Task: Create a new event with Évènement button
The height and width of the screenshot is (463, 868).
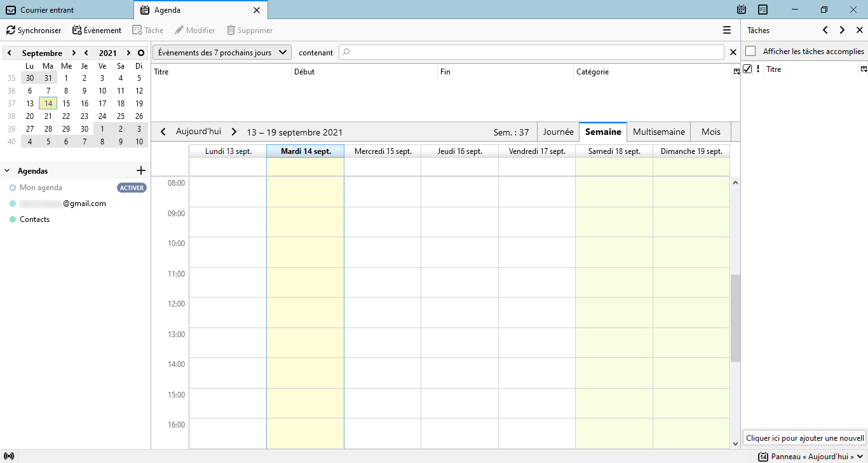Action: [x=97, y=31]
